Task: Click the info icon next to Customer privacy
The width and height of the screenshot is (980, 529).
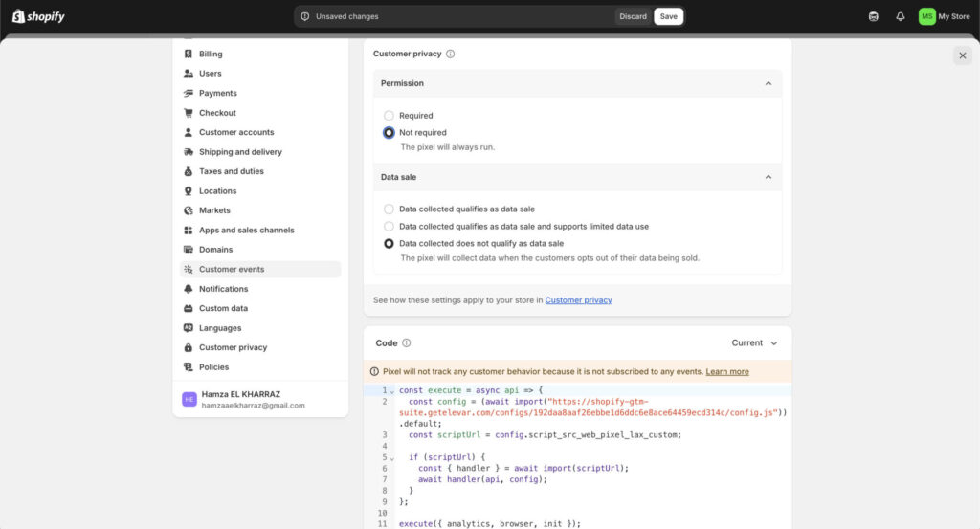Action: [451, 55]
